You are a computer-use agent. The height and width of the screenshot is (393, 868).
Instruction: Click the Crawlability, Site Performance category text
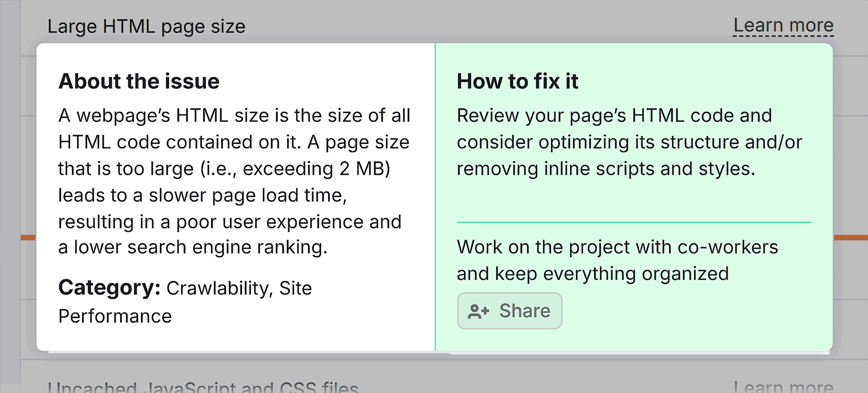click(185, 302)
